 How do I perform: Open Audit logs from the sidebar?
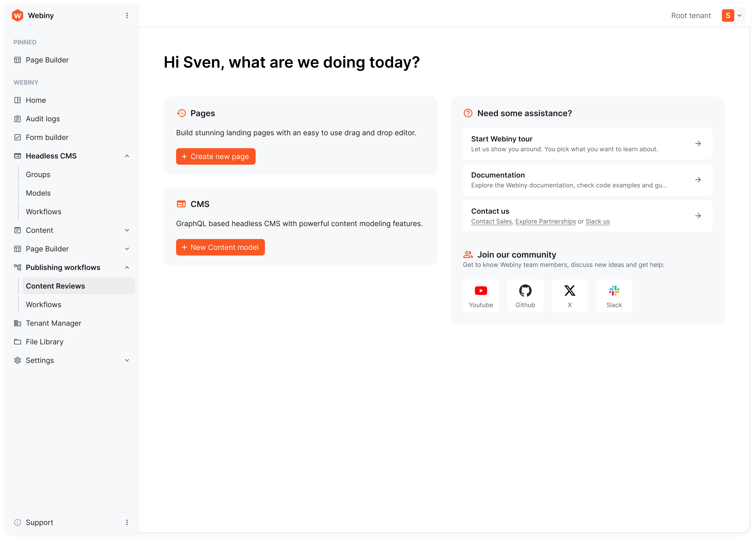43,118
